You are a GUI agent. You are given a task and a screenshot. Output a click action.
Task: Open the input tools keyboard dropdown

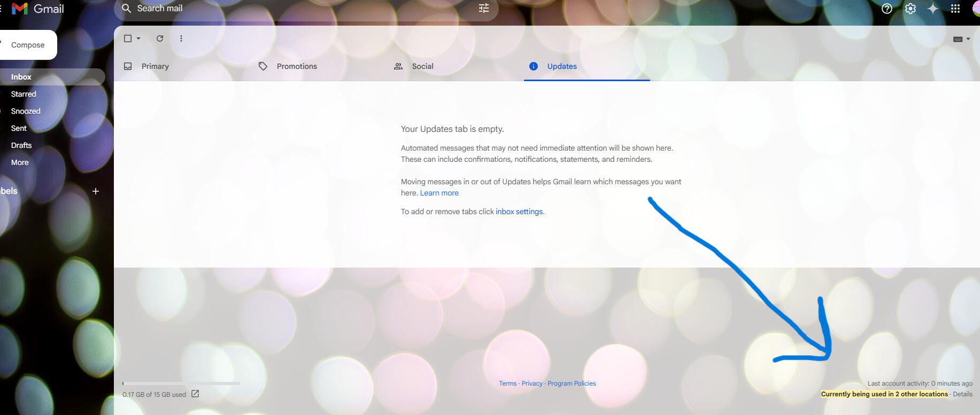[x=961, y=39]
